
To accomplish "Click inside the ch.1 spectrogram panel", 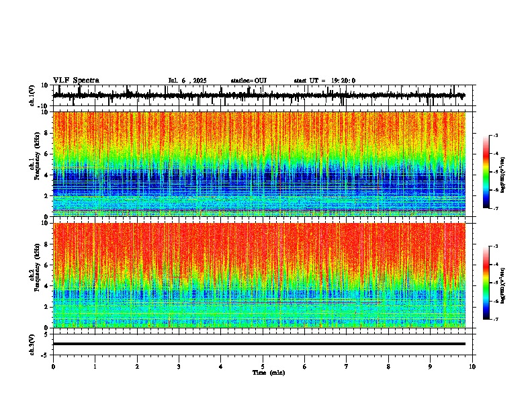I will tap(259, 164).
